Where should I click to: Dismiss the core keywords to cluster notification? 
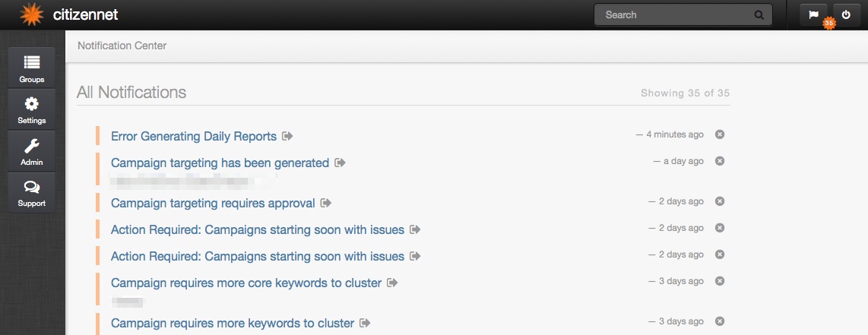point(720,281)
